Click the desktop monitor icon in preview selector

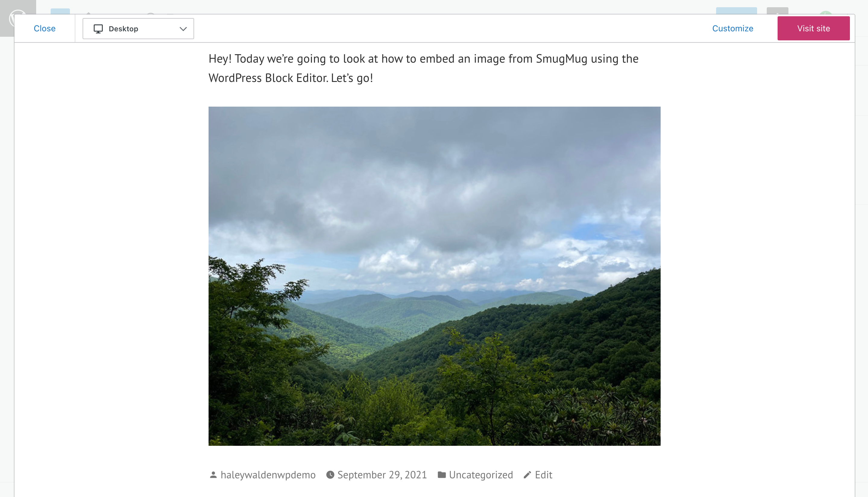coord(98,29)
